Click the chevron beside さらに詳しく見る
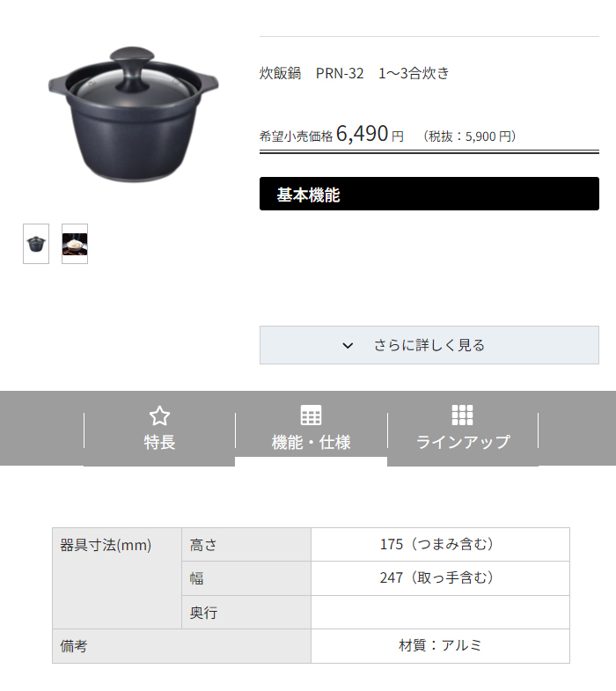Image resolution: width=616 pixels, height=691 pixels. pos(348,345)
